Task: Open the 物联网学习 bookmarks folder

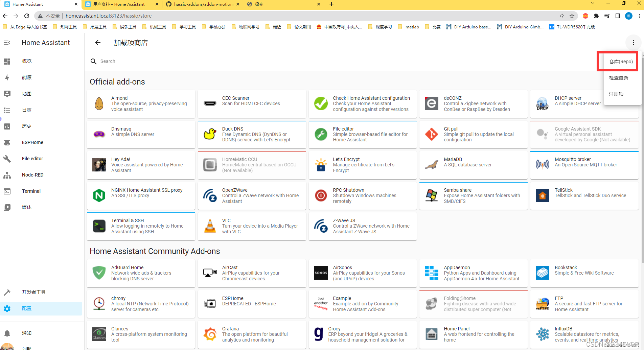Action: (x=246, y=27)
